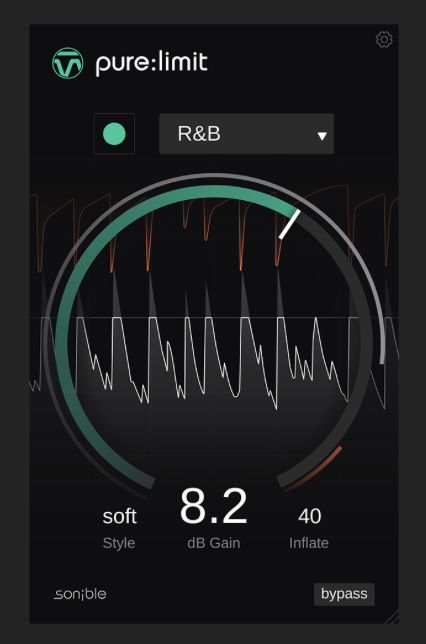Viewport: 426px width, 644px height.
Task: Toggle the bypass button
Action: 344,594
